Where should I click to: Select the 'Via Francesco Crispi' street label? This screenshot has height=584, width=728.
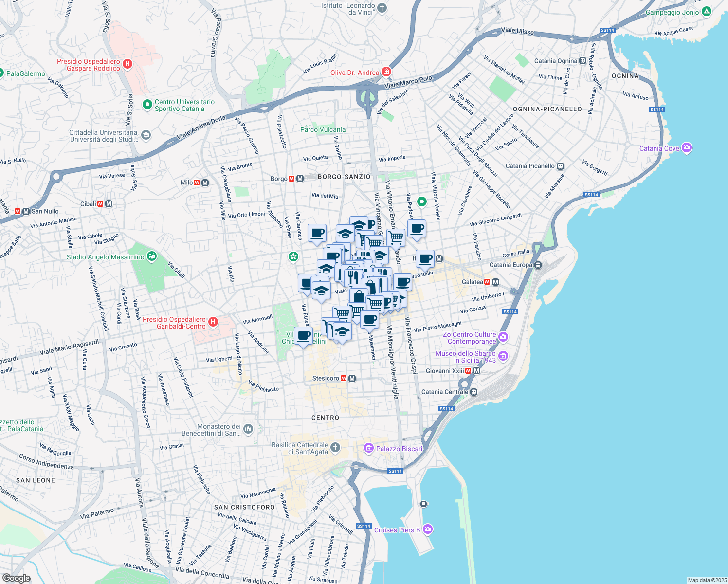[x=411, y=345]
